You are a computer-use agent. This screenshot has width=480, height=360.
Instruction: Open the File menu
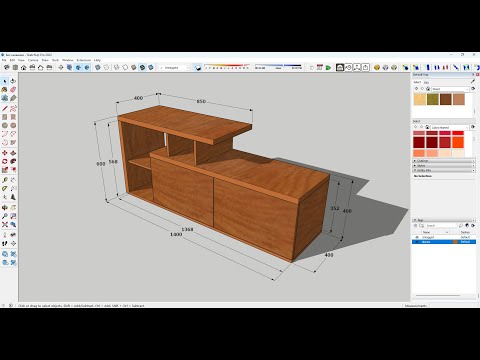(4, 60)
